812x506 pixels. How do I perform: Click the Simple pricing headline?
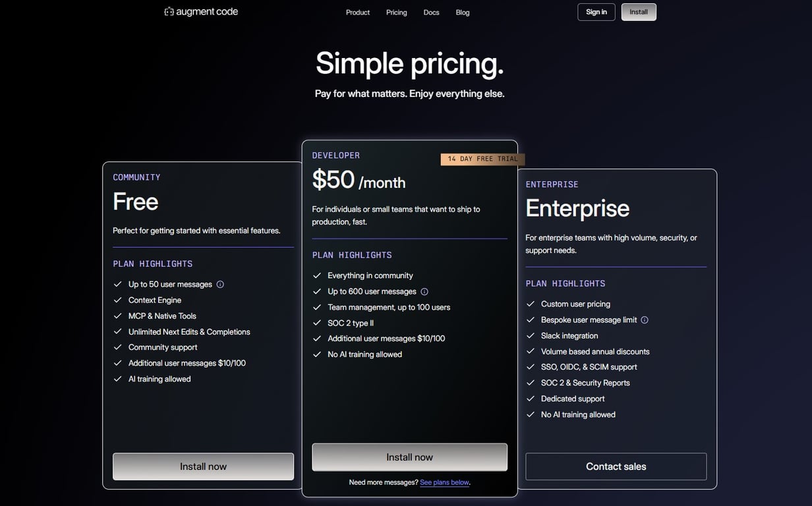[409, 64]
